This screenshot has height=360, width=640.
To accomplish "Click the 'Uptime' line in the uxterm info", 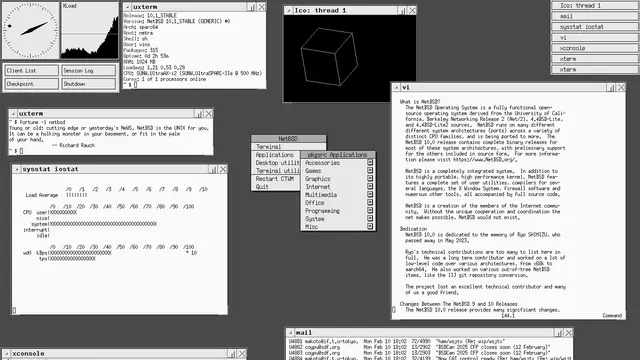I will coord(147,56).
